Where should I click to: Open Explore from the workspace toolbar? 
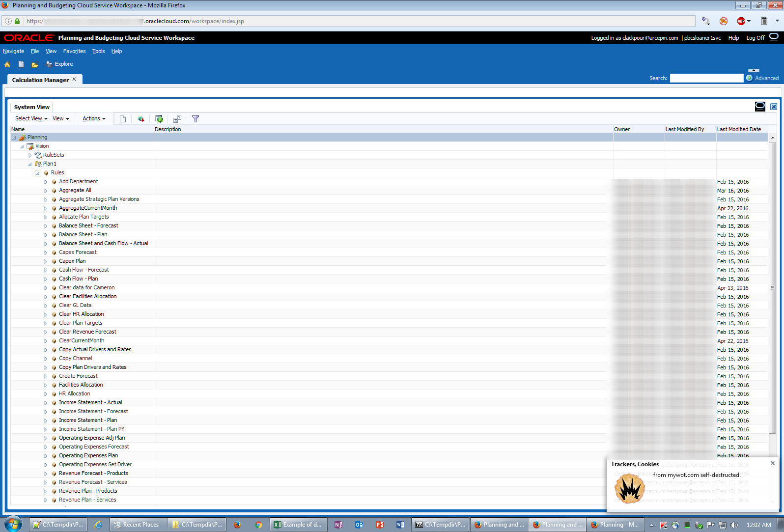[59, 64]
